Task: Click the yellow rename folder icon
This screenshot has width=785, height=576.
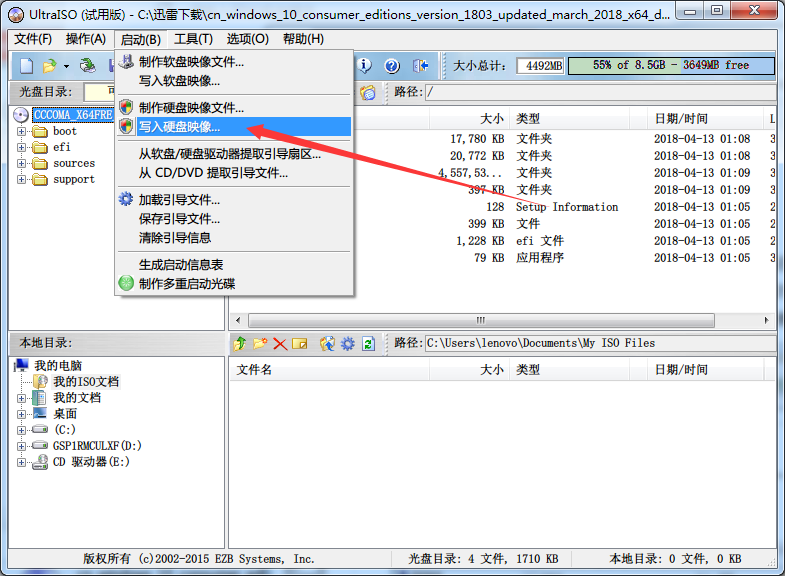Action: (299, 344)
